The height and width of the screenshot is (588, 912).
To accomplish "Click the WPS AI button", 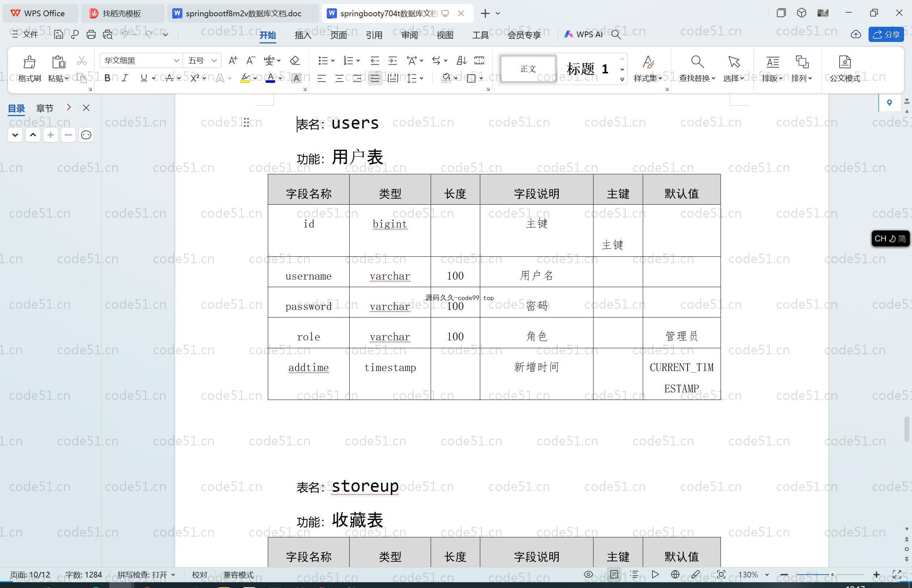I will click(x=583, y=34).
